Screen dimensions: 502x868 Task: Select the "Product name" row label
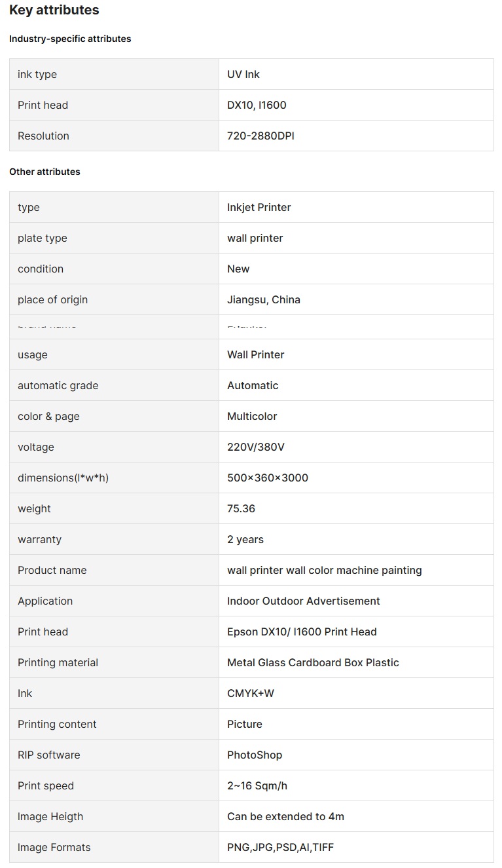pos(52,571)
